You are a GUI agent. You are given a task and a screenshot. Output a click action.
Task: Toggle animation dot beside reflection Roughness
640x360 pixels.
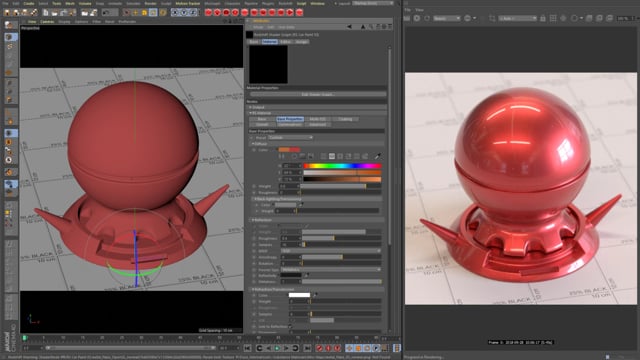(x=254, y=238)
